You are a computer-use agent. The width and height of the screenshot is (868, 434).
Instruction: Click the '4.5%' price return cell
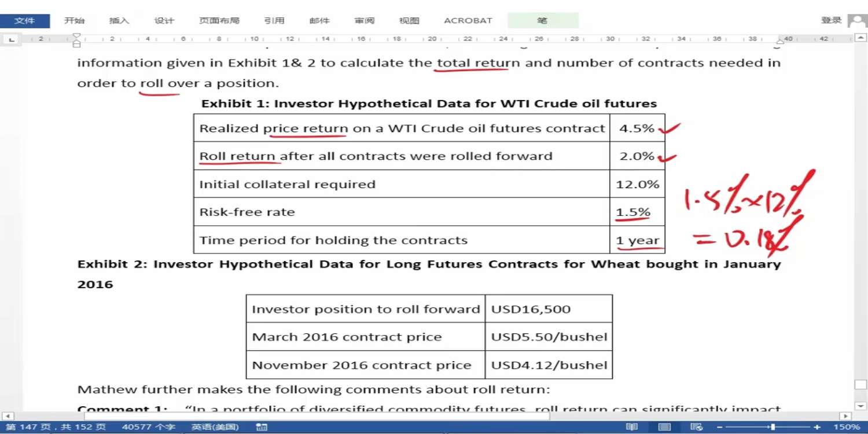point(637,128)
